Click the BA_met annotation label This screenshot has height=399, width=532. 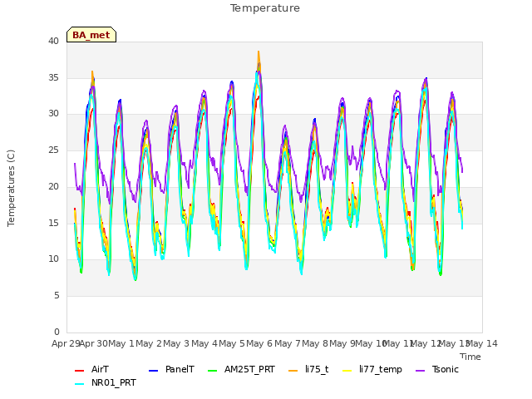point(91,35)
